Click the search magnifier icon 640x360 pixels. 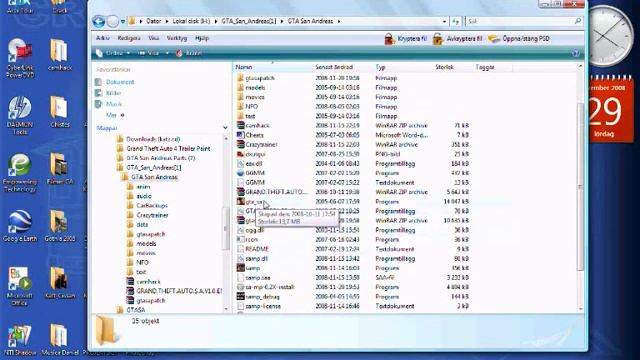tap(578, 21)
